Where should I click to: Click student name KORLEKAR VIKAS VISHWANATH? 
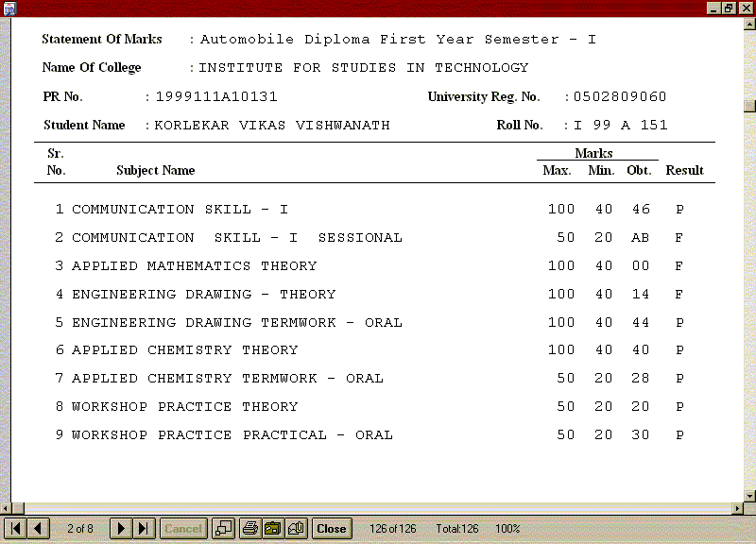272,126
